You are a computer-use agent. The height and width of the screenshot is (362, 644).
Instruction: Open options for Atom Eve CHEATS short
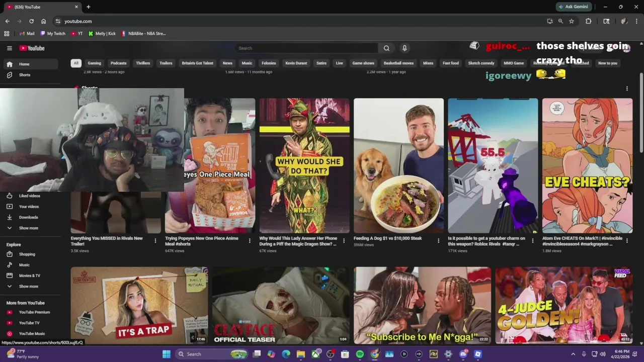click(x=627, y=241)
